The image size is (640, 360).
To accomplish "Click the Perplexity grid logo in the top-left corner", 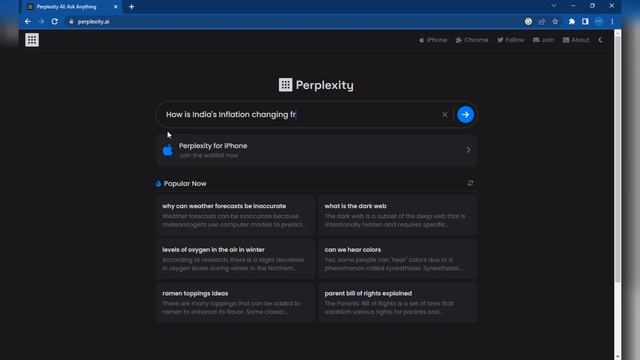I will (x=32, y=40).
